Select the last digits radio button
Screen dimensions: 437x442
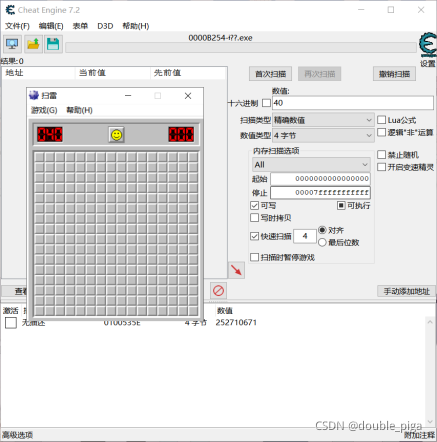(x=322, y=242)
